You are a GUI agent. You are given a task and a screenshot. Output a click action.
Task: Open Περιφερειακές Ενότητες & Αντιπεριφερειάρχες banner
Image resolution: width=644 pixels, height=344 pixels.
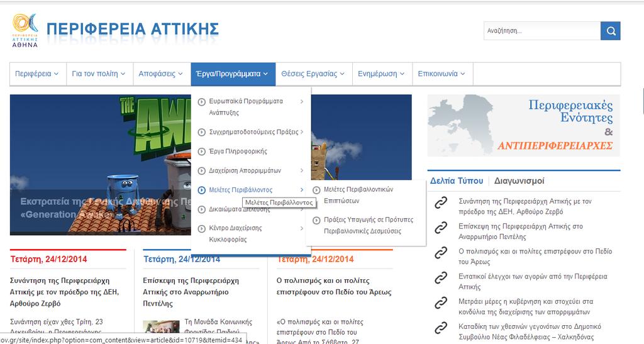pyautogui.click(x=524, y=125)
